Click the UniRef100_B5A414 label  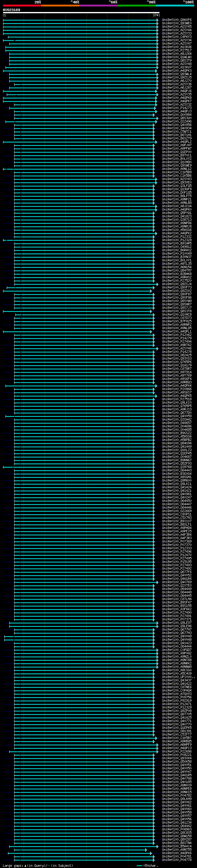[176, 846]
